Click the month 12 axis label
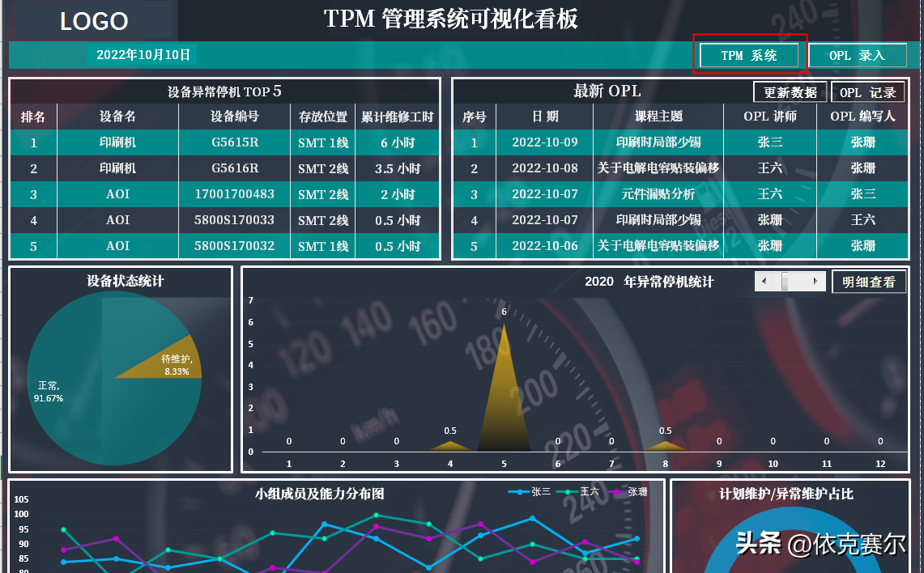 [880, 464]
